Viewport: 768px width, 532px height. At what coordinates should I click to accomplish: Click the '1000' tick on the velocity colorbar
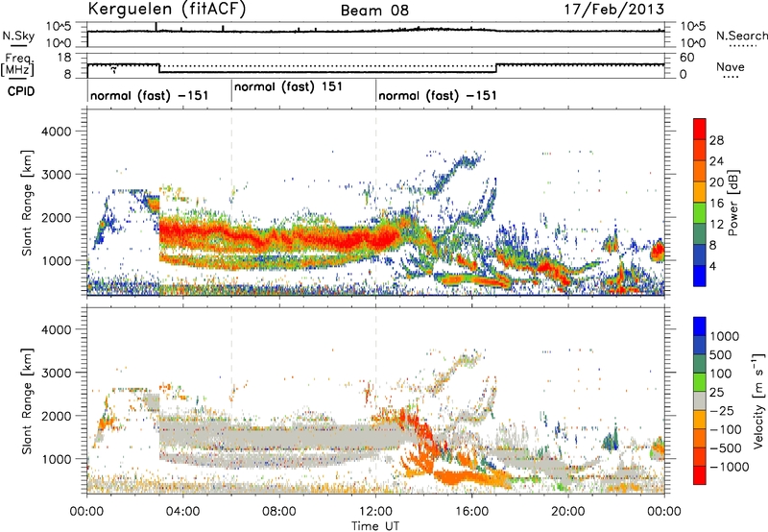[724, 336]
